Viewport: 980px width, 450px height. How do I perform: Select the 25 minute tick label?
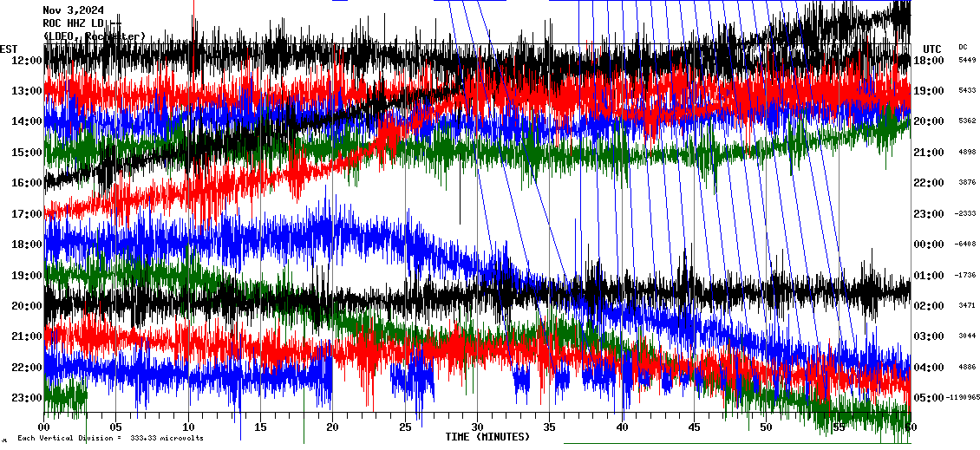(405, 427)
